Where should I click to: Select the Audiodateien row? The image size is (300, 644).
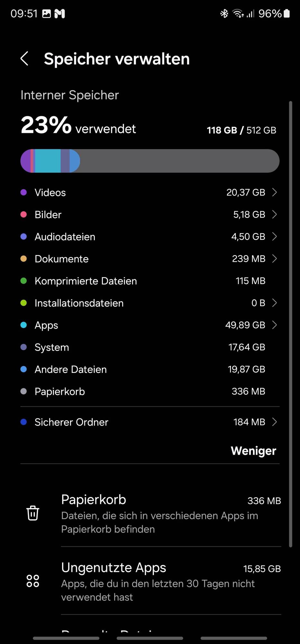pyautogui.click(x=150, y=237)
